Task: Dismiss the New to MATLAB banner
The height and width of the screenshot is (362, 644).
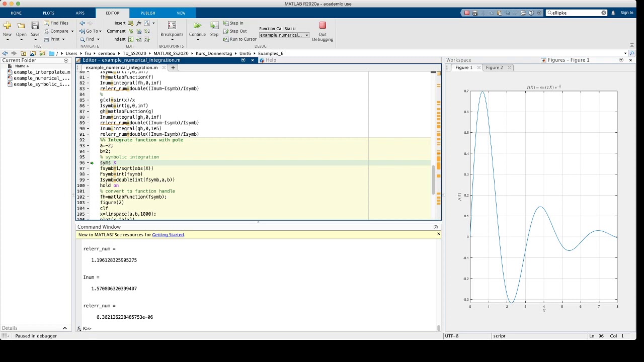Action: [x=438, y=234]
